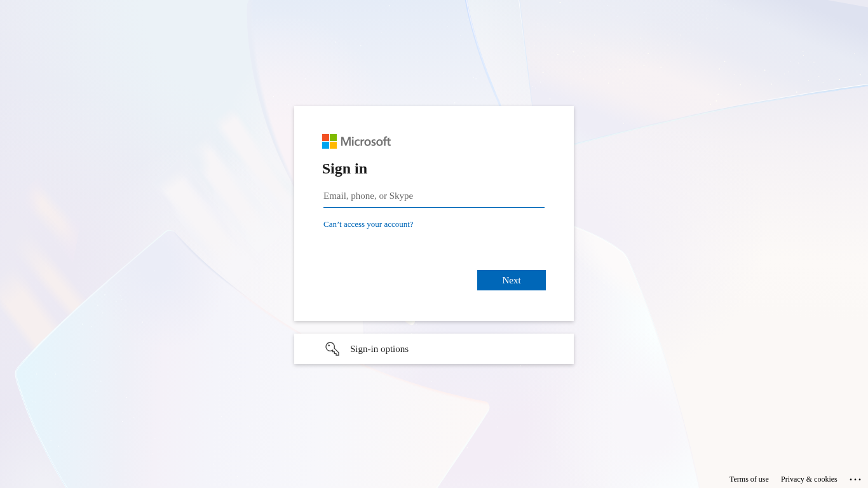This screenshot has width=868, height=488.
Task: Click the blue square of the Microsoft logo
Action: pyautogui.click(x=325, y=145)
